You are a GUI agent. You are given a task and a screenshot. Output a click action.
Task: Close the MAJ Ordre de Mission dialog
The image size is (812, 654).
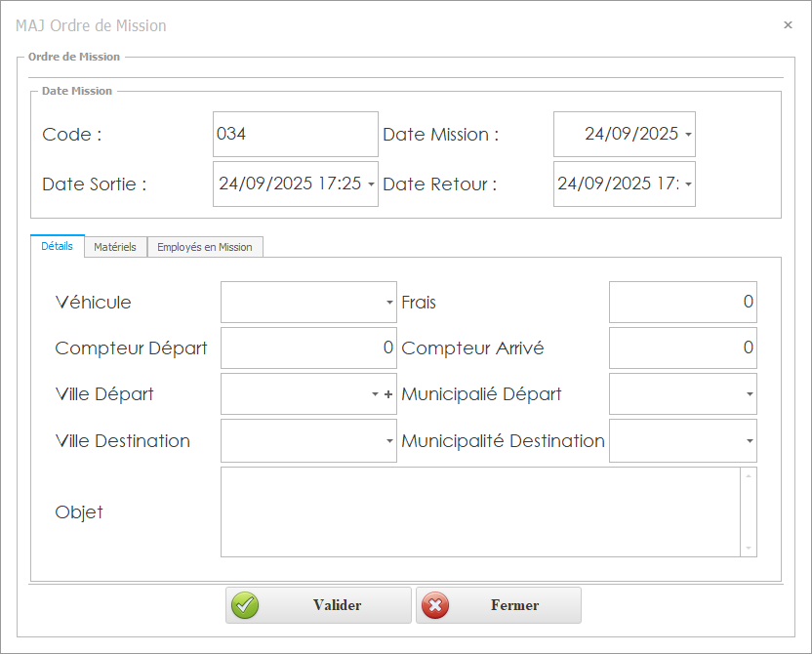(788, 25)
